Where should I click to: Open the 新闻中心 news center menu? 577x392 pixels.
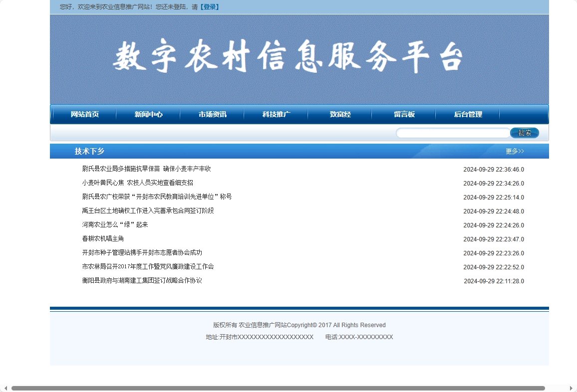point(148,114)
